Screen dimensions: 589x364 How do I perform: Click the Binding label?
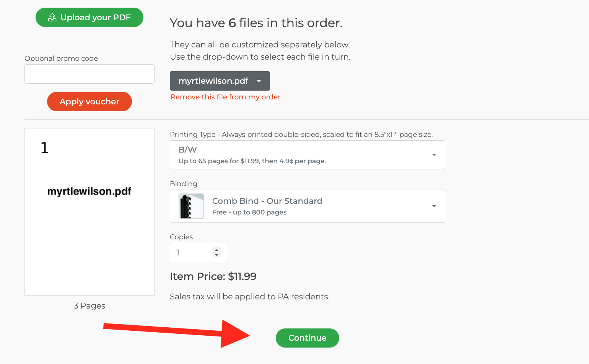click(184, 184)
